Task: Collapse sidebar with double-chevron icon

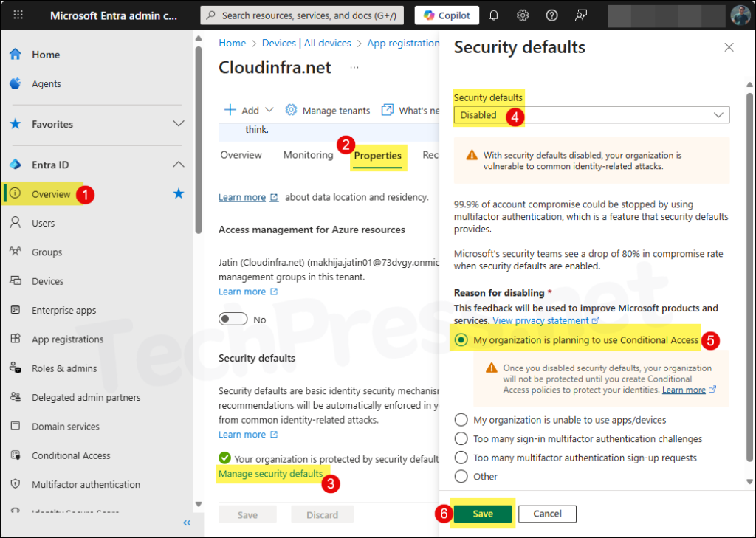Action: (187, 523)
